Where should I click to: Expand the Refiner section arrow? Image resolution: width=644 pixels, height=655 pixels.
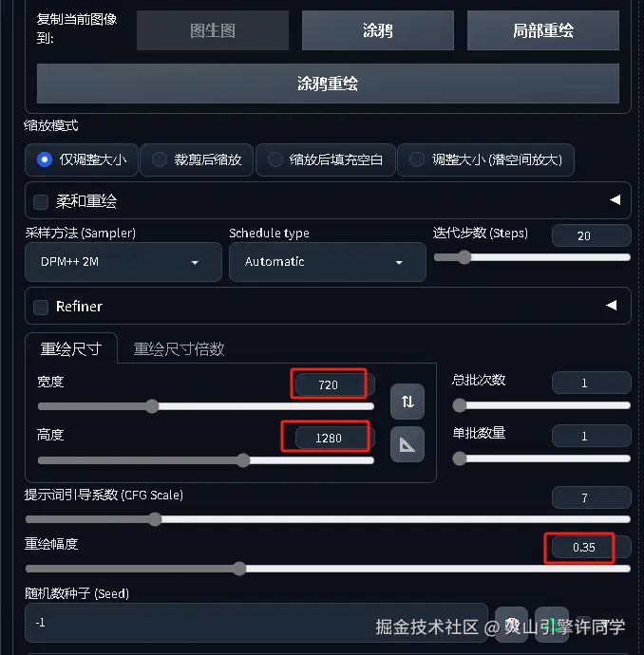click(612, 306)
